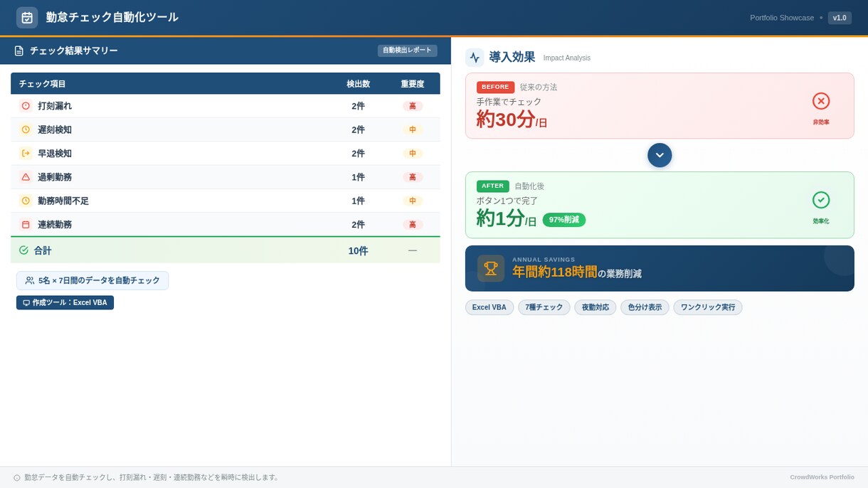
Task: Click the activity pulse icon beside 導入効果
Action: pyautogui.click(x=475, y=58)
